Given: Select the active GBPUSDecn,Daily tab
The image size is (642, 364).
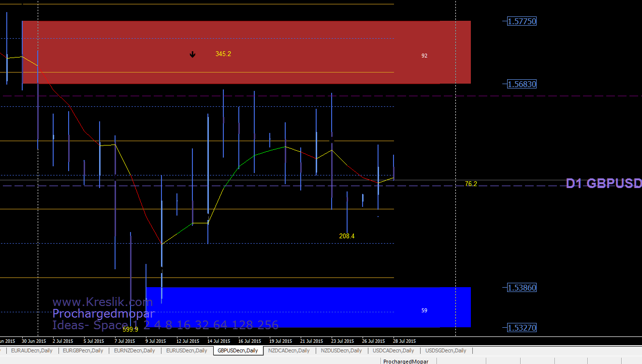Looking at the screenshot, I should coord(238,350).
